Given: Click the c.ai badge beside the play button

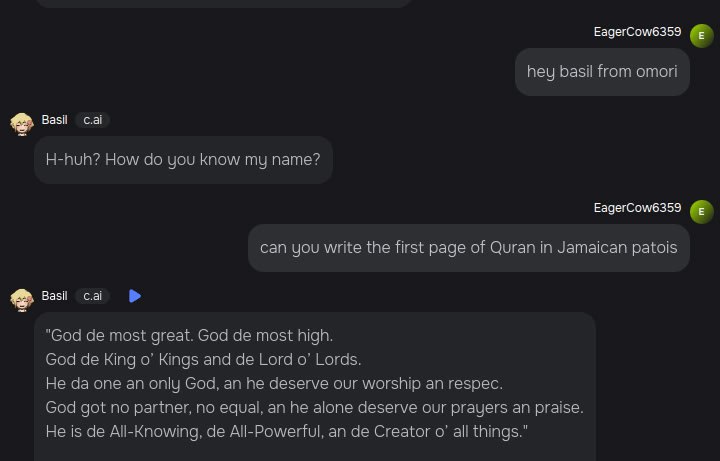Looking at the screenshot, I should tap(93, 296).
